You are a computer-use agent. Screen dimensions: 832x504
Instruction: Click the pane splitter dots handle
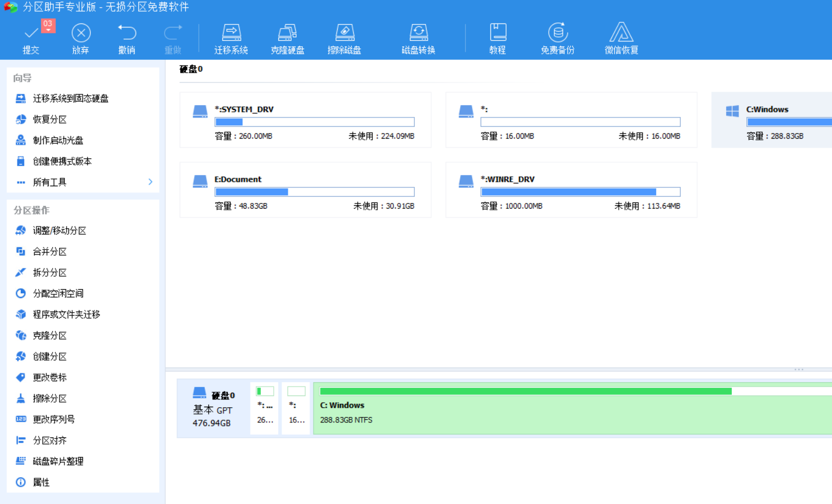point(799,369)
